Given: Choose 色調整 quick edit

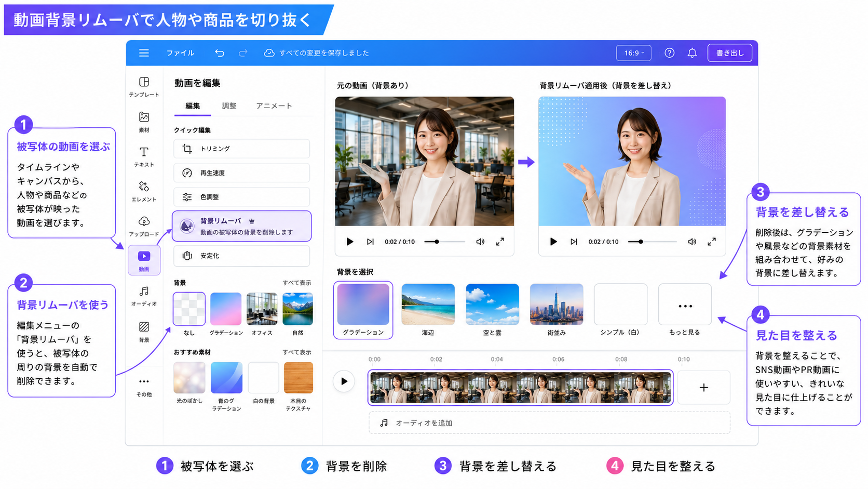Looking at the screenshot, I should (241, 197).
